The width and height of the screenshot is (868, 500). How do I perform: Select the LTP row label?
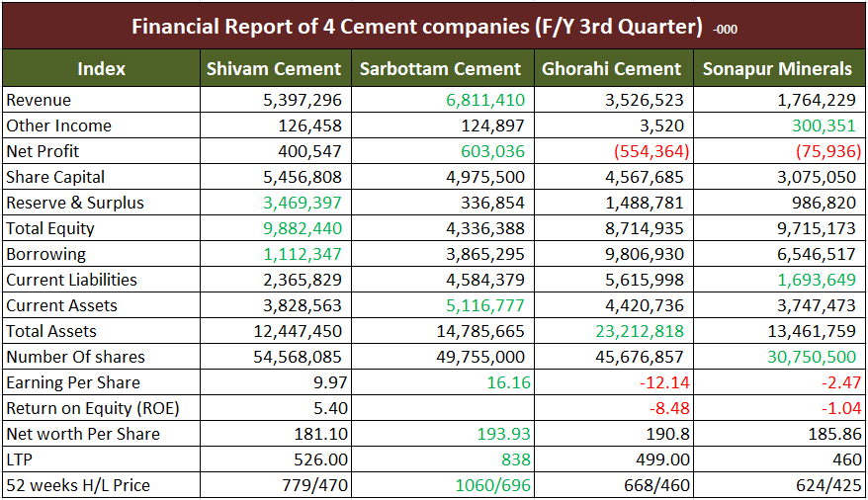click(x=20, y=459)
